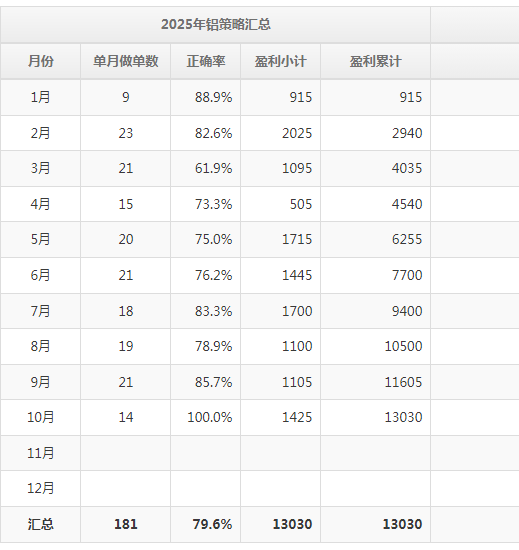Select cumulative profit 11605
The width and height of the screenshot is (519, 550).
pos(404,382)
